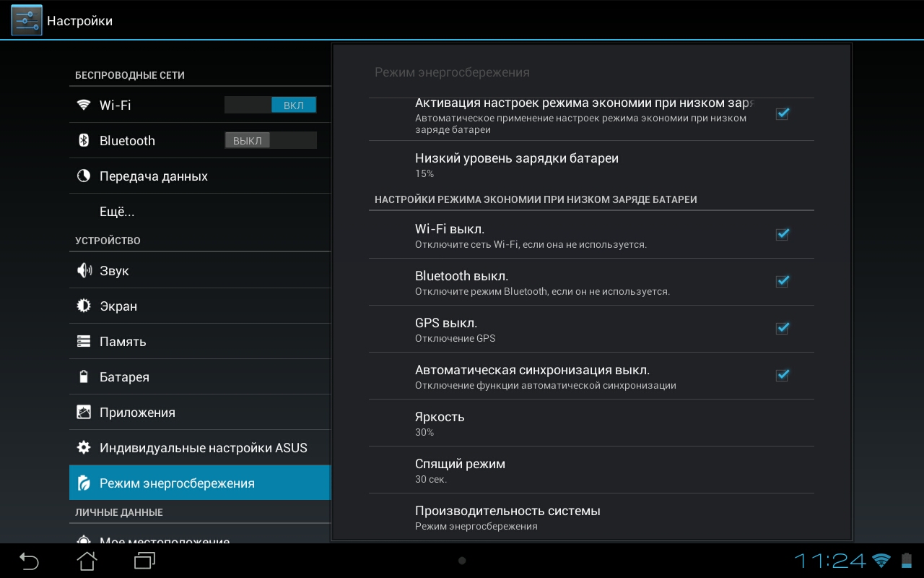This screenshot has height=578, width=924.
Task: Open the 'Спящий режим' setting
Action: (591, 470)
